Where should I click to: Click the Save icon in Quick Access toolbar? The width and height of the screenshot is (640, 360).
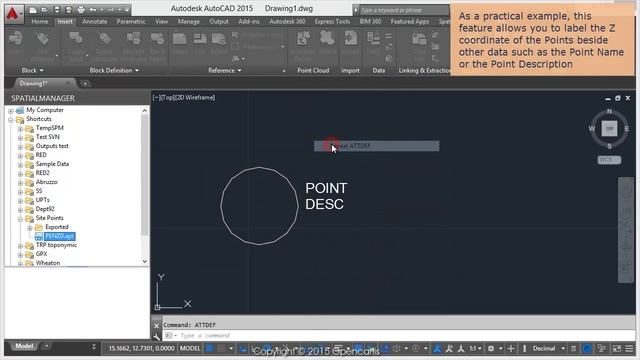[57, 10]
